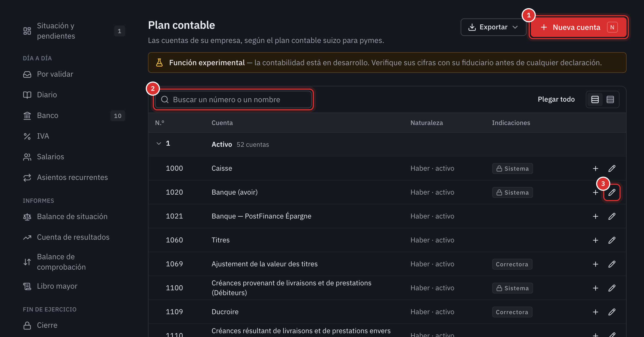The width and height of the screenshot is (644, 337).
Task: Click the Correctora badge on 1109 Ducroire
Action: pyautogui.click(x=512, y=312)
